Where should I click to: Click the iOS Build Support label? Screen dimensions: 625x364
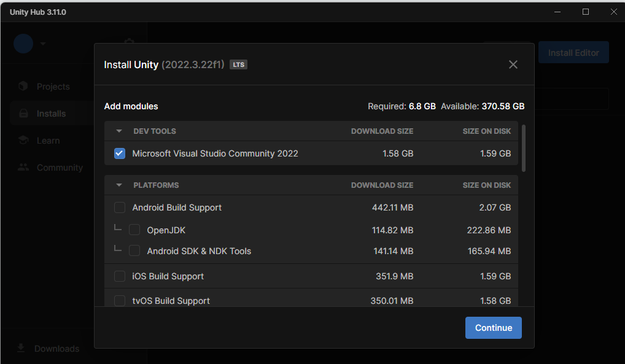point(168,276)
